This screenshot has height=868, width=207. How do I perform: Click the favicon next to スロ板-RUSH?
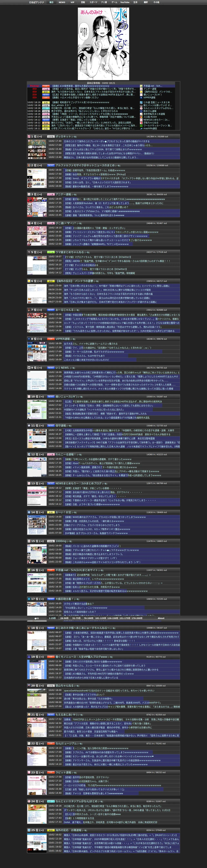(x=141, y=117)
